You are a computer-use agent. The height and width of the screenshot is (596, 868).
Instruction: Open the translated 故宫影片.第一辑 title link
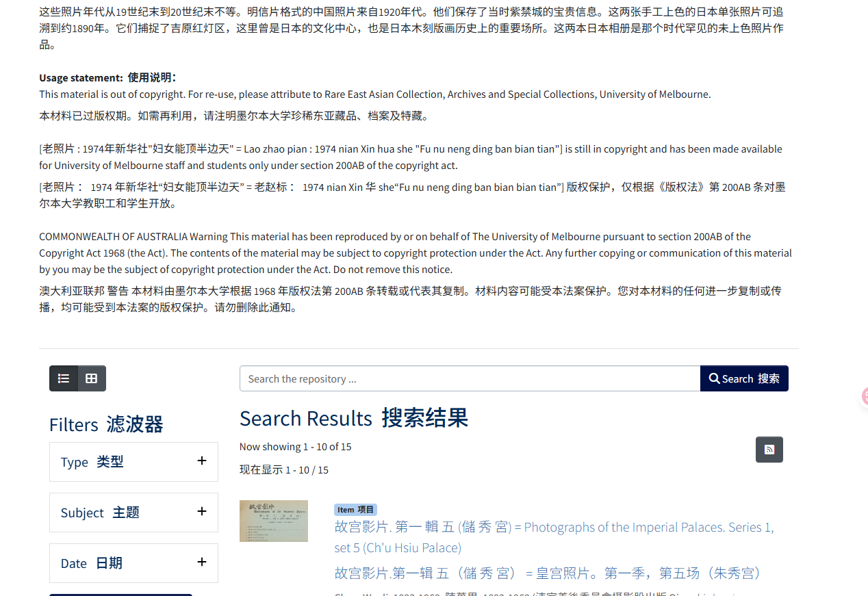tap(548, 573)
